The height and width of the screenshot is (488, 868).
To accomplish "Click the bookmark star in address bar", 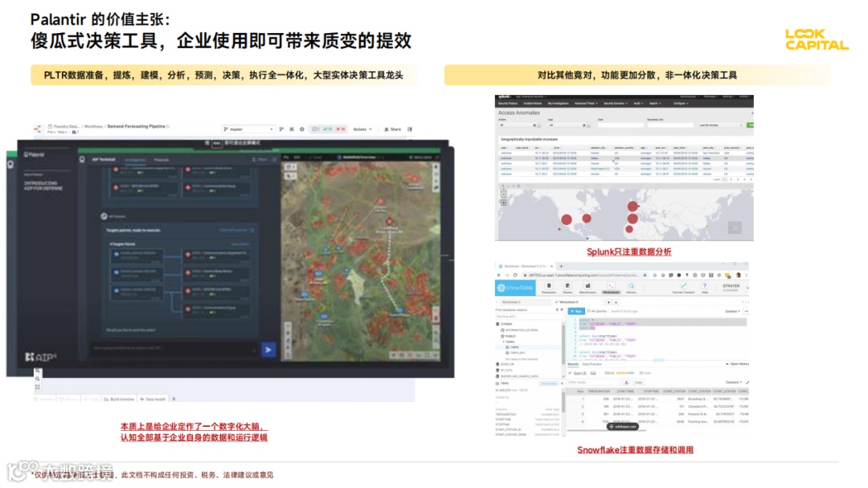I will point(645,275).
